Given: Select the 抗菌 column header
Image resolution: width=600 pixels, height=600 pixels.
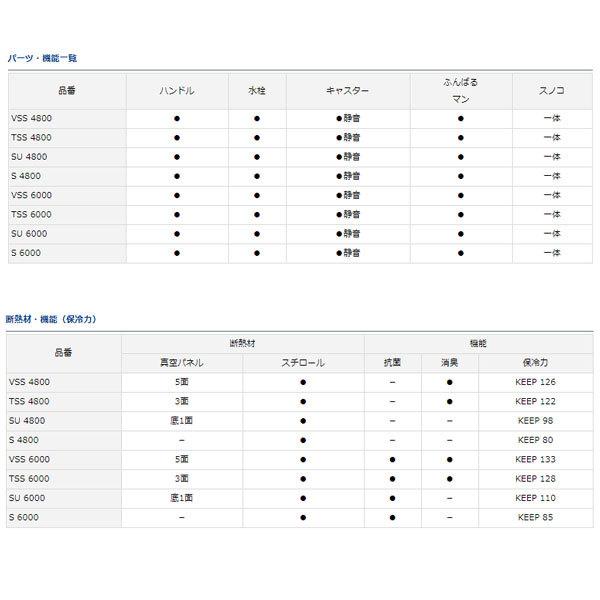Looking at the screenshot, I should [392, 362].
